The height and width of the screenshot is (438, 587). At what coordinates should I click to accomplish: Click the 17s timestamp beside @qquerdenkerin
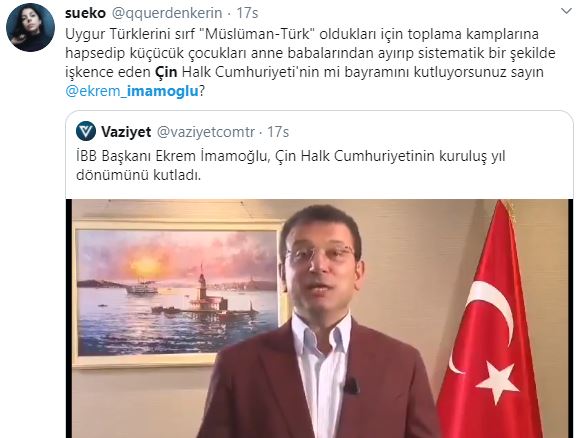point(247,13)
